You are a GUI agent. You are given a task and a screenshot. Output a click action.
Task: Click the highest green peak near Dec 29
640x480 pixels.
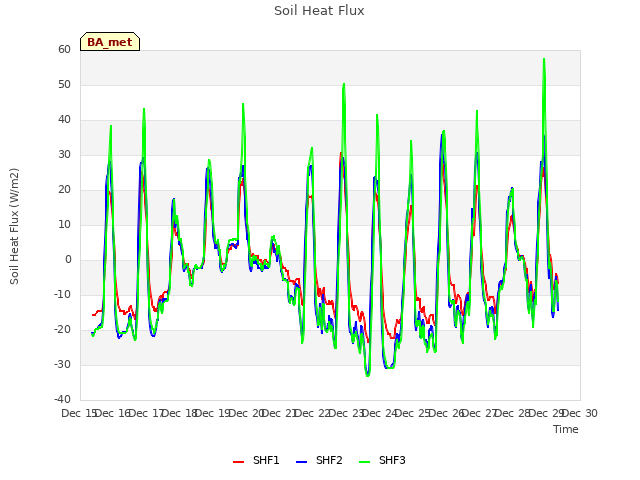544,59
